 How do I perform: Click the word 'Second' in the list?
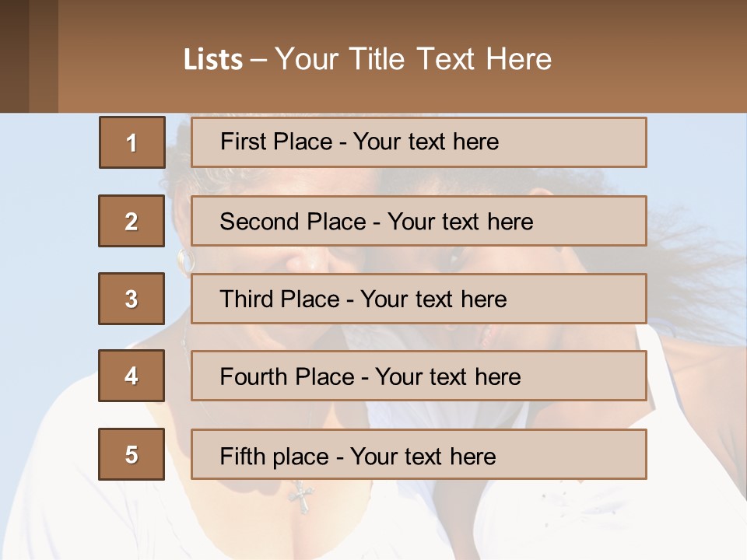pos(261,222)
